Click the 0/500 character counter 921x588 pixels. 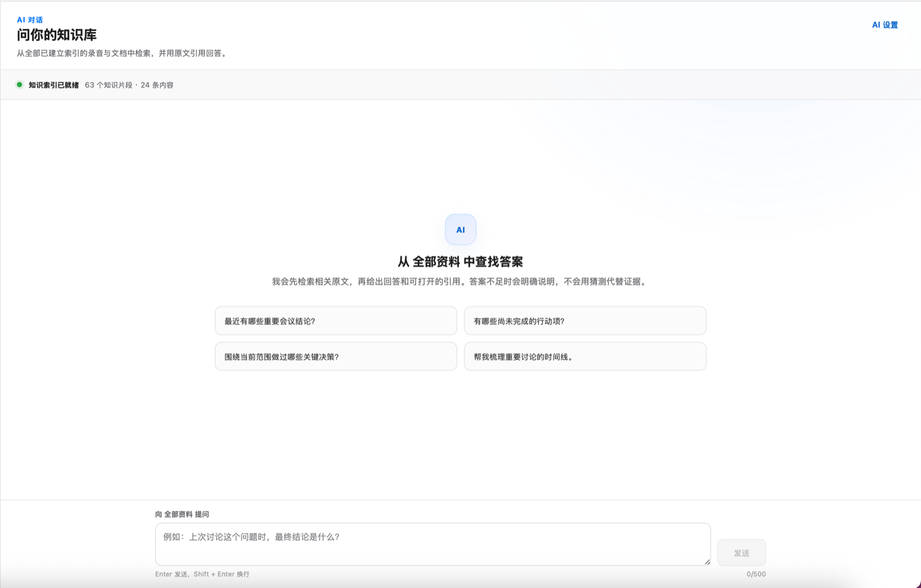point(756,574)
